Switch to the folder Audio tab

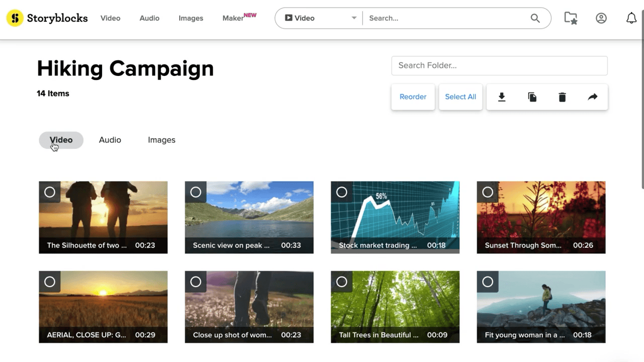pyautogui.click(x=110, y=140)
